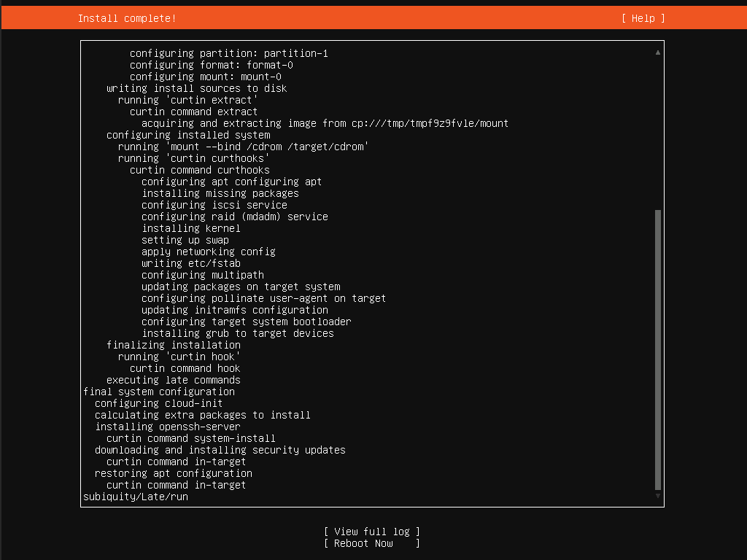Viewport: 747px width, 560px height.
Task: Click the scroll down arrow of log
Action: point(658,496)
